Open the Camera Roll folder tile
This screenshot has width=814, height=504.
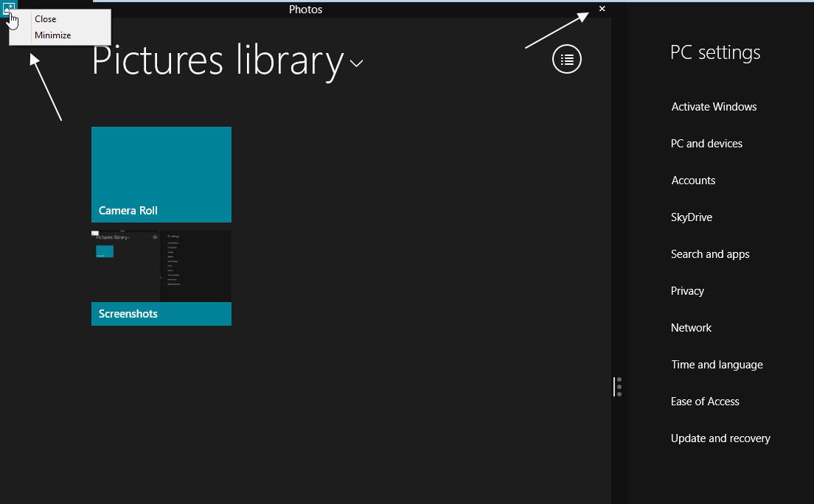click(x=161, y=175)
